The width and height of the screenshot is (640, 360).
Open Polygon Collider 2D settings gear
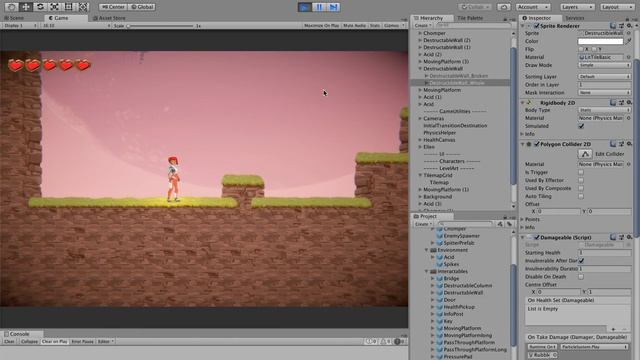pos(629,144)
